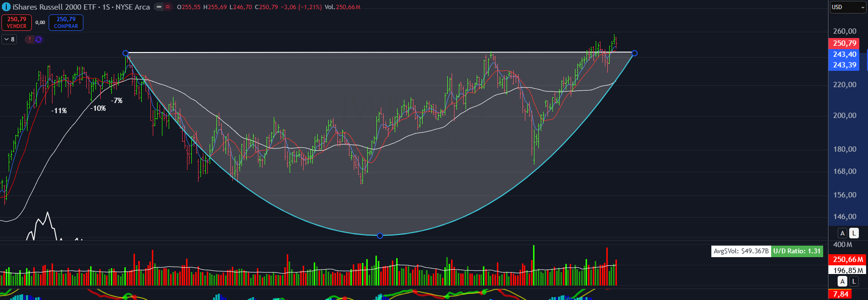Viewport: 868px width, 300px height.
Task: Click the -10% annotation on the chart
Action: click(98, 108)
